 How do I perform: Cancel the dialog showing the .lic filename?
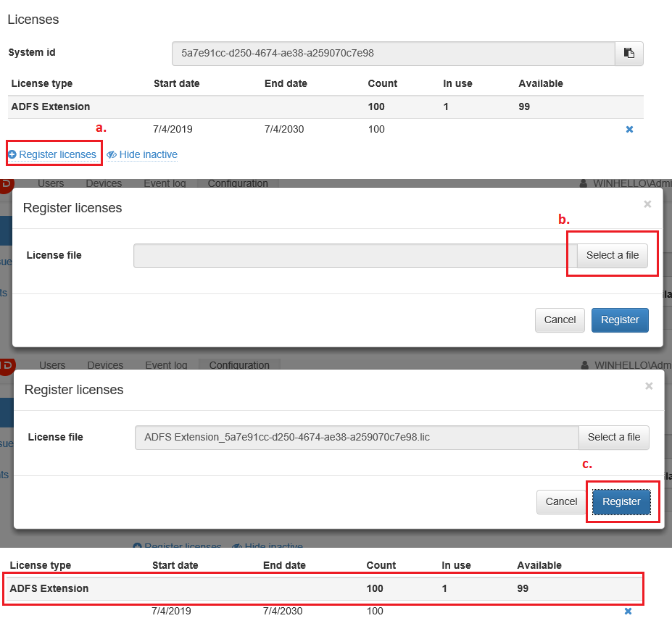(x=561, y=501)
